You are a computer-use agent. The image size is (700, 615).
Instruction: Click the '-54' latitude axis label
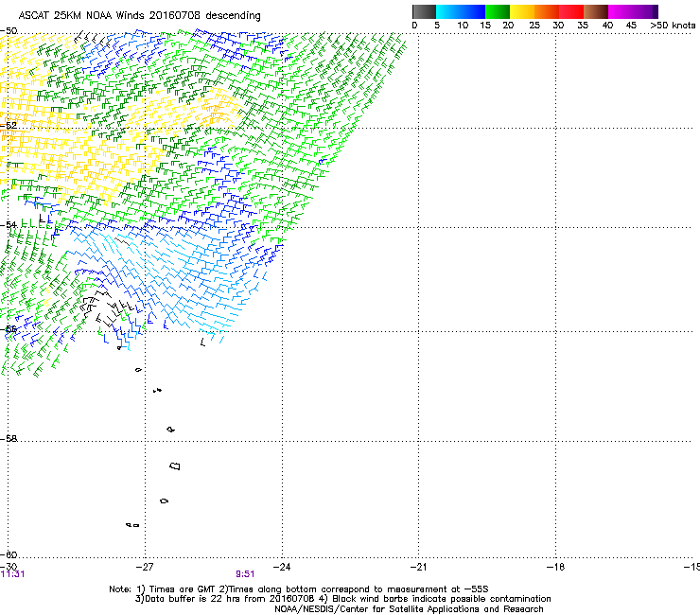[9, 224]
